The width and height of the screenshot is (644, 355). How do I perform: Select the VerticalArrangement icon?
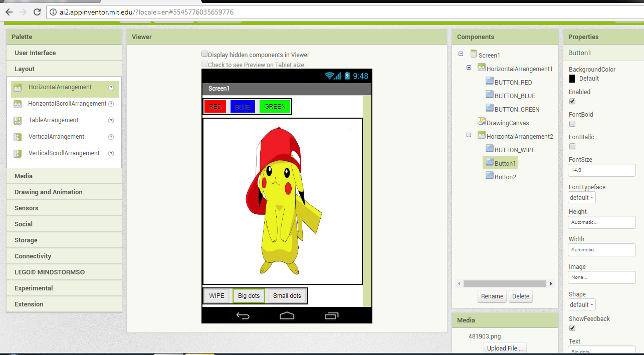(x=18, y=137)
